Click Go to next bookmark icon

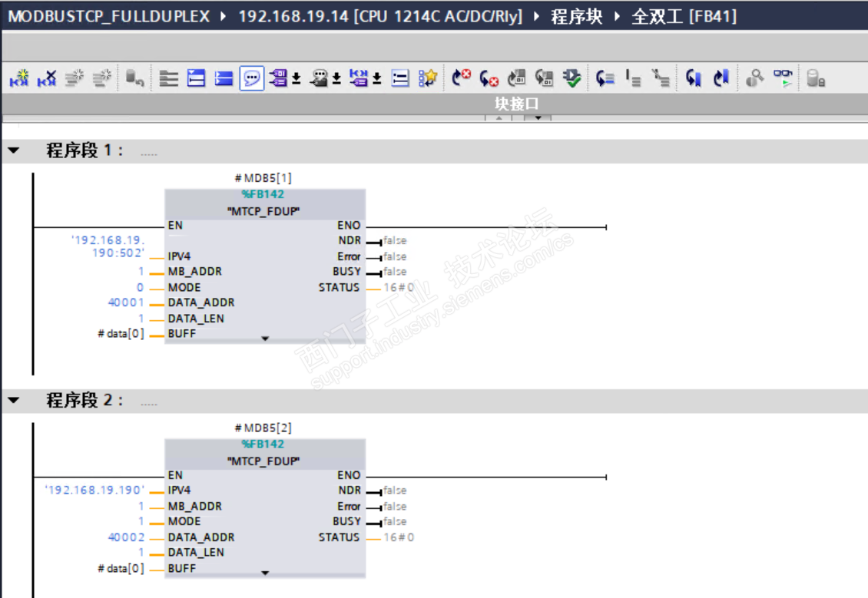(693, 78)
